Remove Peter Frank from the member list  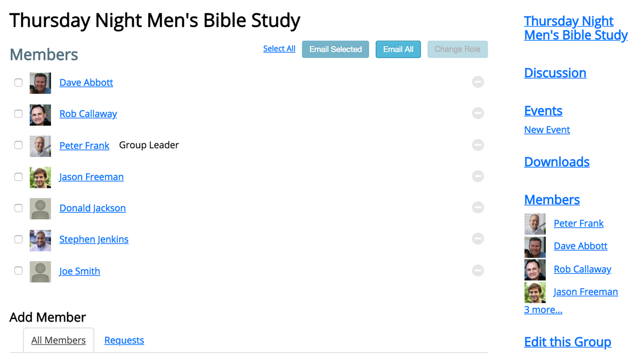click(x=478, y=144)
